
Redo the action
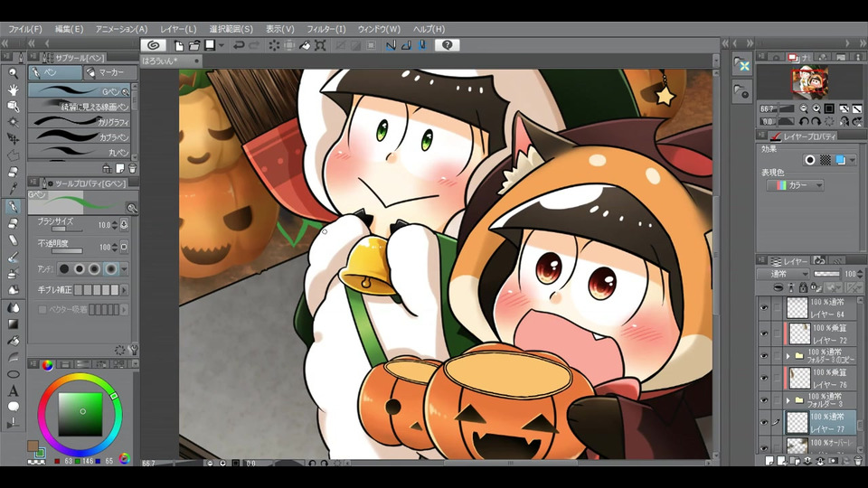(x=254, y=45)
